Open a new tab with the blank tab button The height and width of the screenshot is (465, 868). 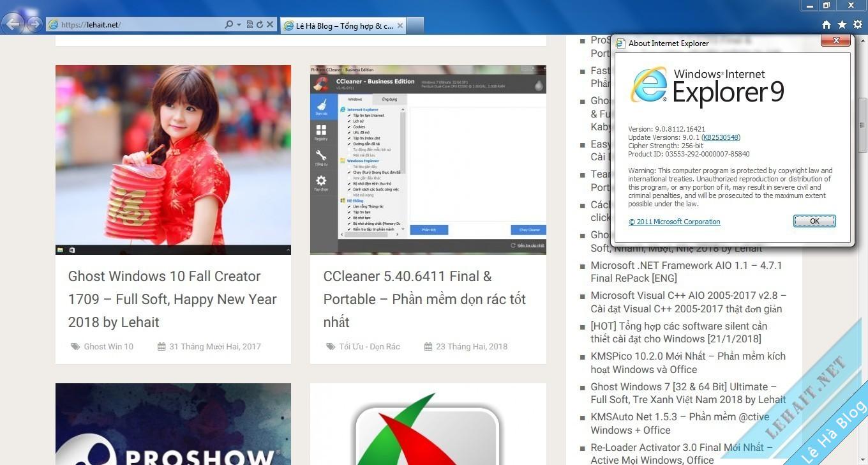415,26
